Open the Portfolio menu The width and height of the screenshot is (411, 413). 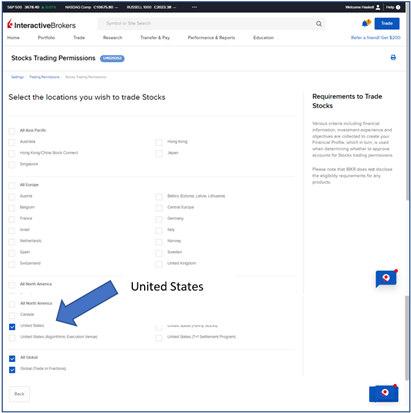click(x=46, y=38)
